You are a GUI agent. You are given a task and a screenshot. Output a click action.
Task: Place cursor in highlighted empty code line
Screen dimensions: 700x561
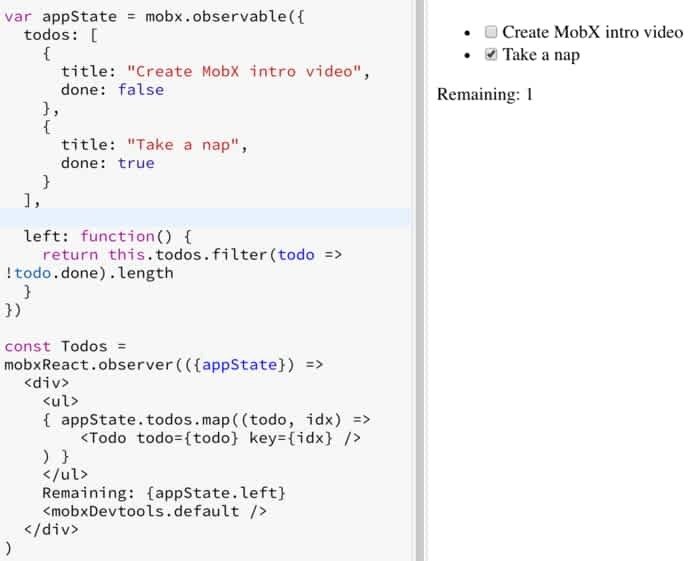(205, 218)
